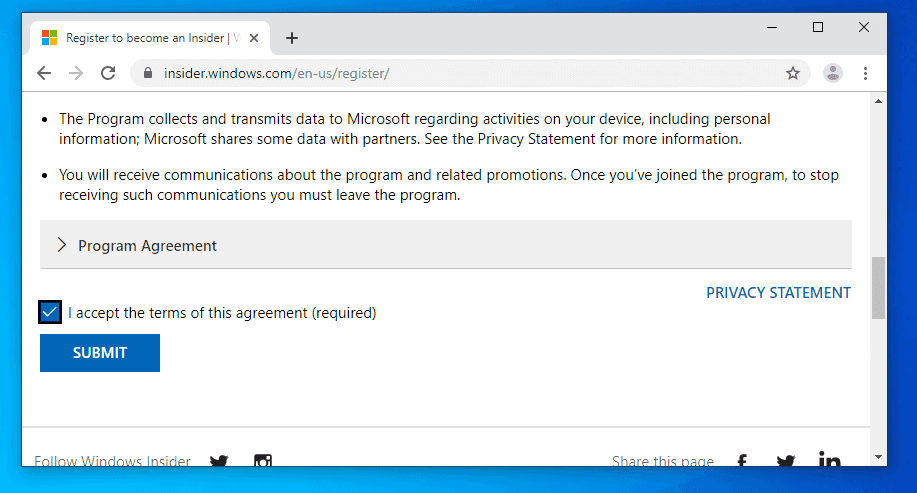This screenshot has width=917, height=493.
Task: Open Windows Insider Instagram follow icon
Action: [263, 461]
